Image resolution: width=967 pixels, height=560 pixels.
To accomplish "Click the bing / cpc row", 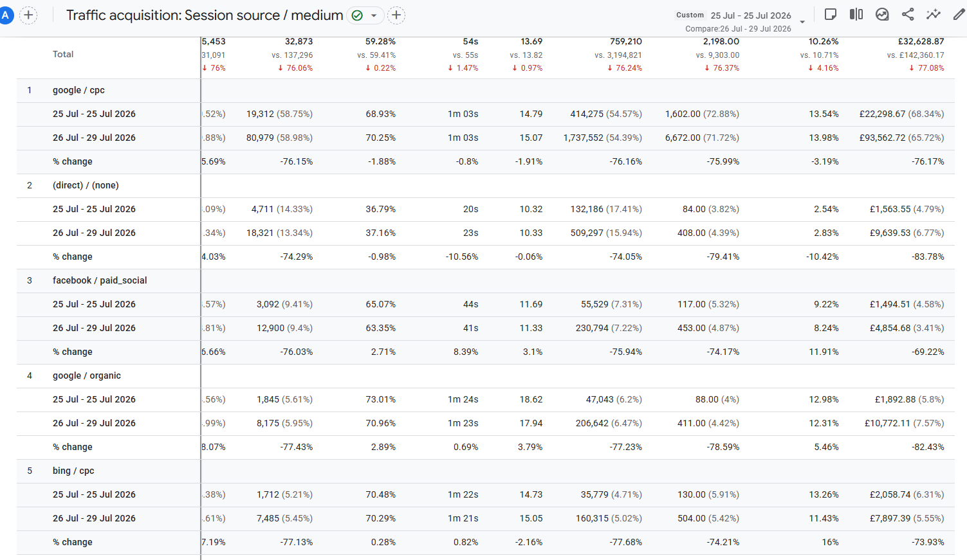I will point(485,471).
